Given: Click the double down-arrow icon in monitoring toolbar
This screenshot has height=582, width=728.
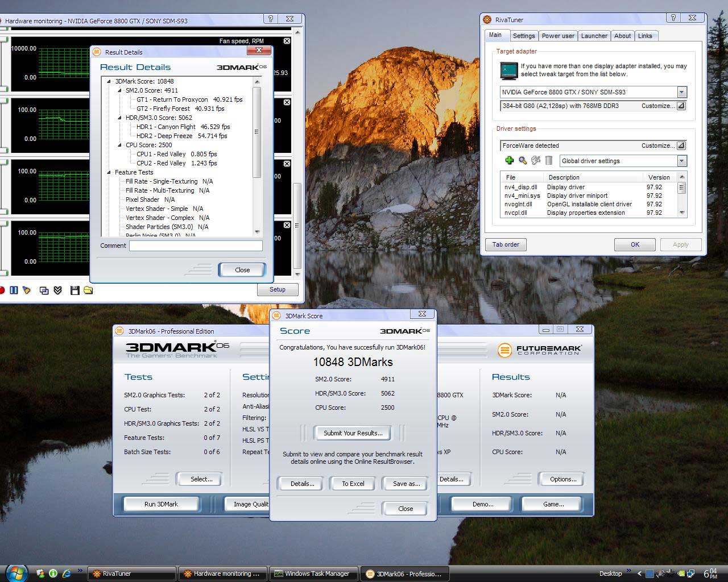Looking at the screenshot, I should click(57, 290).
